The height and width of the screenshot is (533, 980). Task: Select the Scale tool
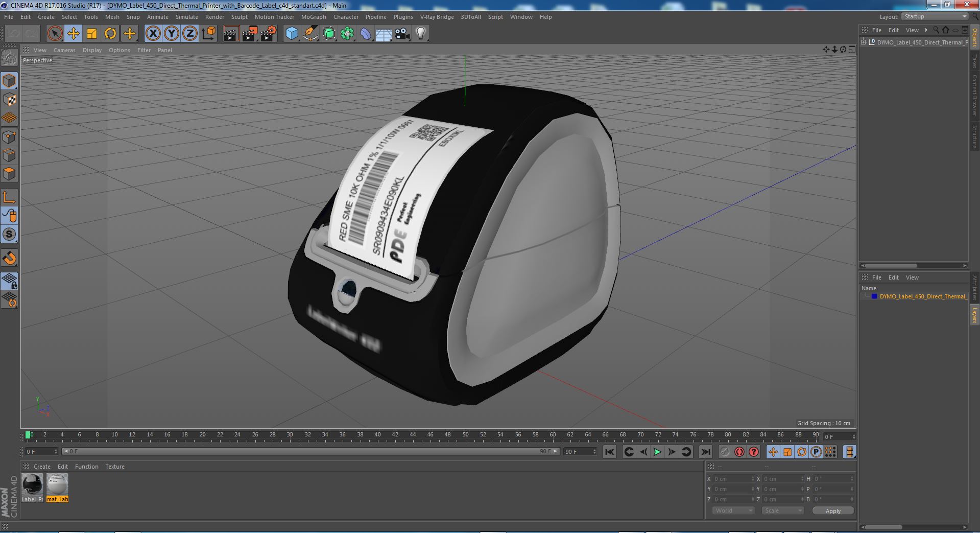[92, 34]
